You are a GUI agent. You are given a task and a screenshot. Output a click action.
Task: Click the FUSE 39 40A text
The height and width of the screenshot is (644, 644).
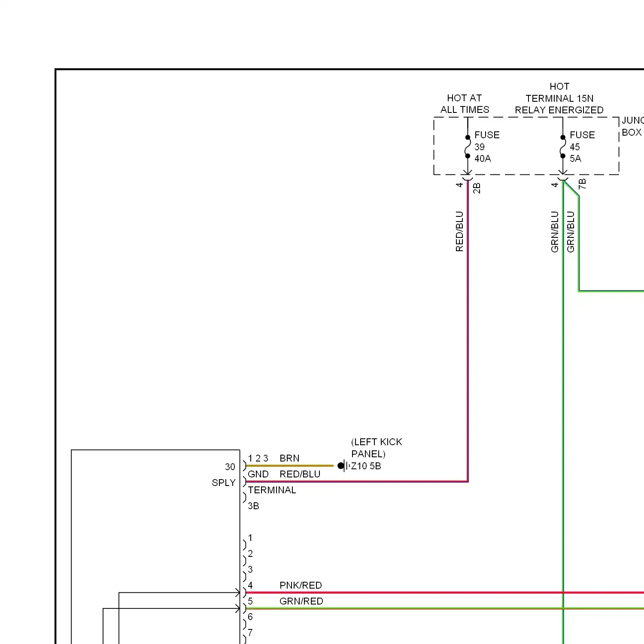tap(487, 147)
